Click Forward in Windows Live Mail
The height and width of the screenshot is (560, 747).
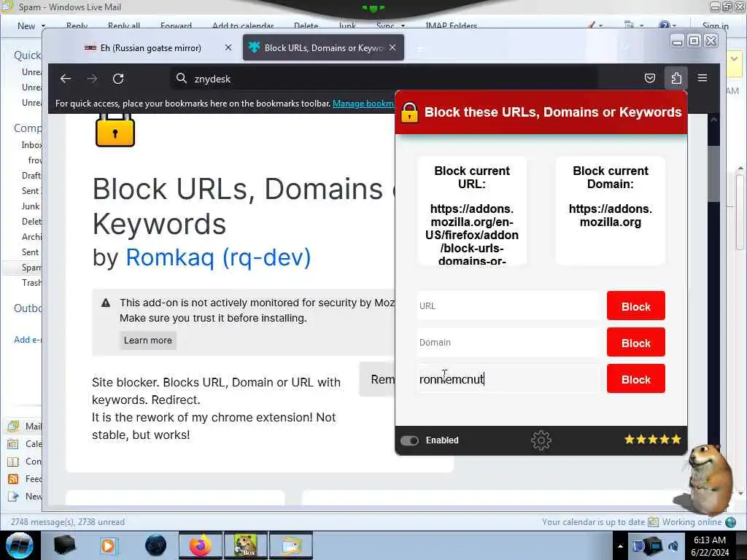pyautogui.click(x=176, y=26)
